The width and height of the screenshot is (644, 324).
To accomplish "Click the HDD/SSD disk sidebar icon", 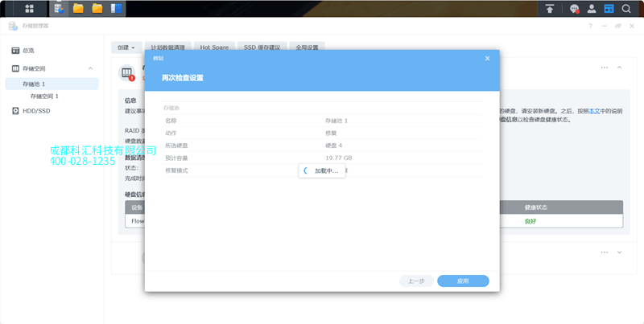I will click(x=15, y=111).
